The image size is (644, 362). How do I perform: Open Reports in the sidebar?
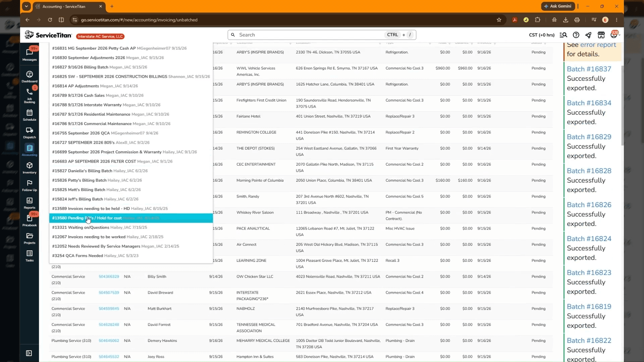30,203
